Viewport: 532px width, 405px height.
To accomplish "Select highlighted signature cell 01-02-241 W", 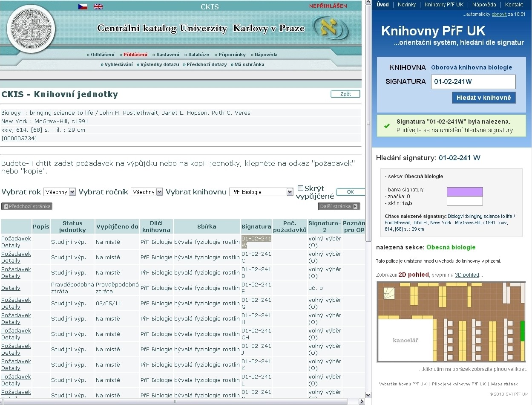I will [x=256, y=242].
